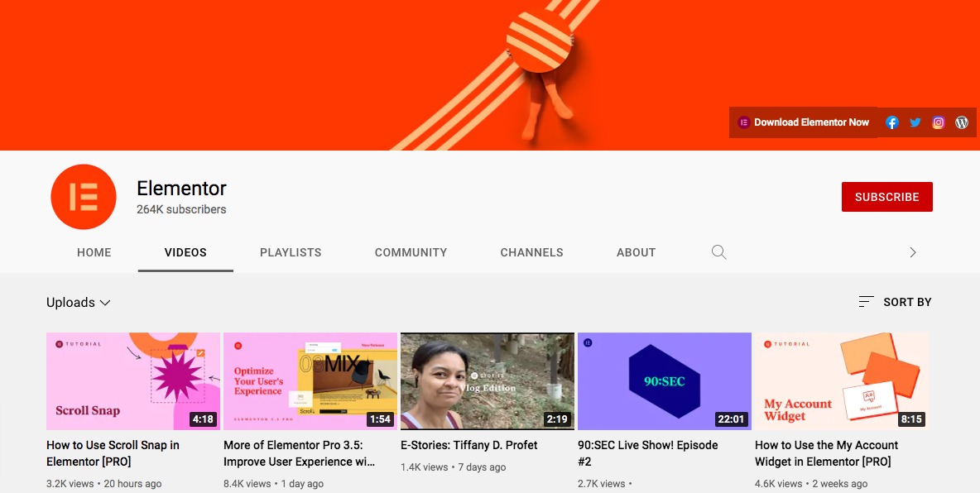Viewport: 980px width, 493px height.
Task: Click the channel search magnifier icon
Action: point(718,251)
